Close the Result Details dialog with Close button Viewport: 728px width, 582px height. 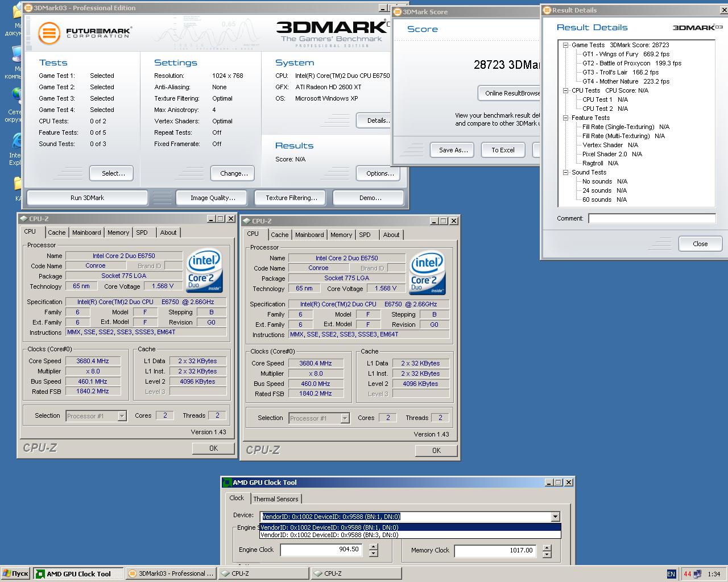700,244
